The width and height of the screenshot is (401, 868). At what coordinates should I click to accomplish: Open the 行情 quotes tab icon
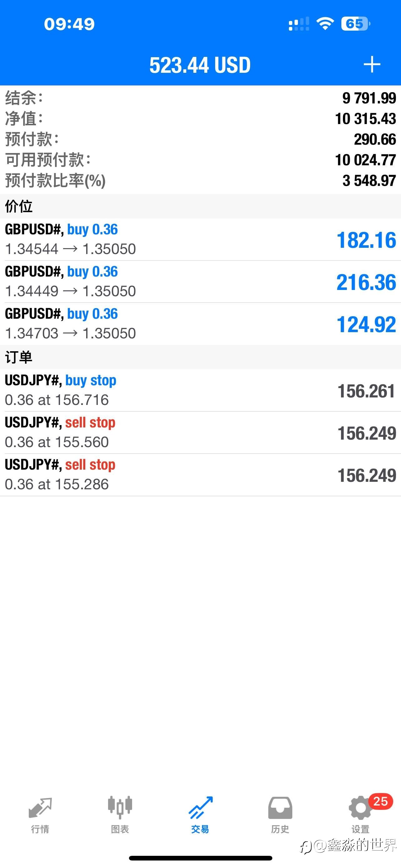tap(40, 808)
